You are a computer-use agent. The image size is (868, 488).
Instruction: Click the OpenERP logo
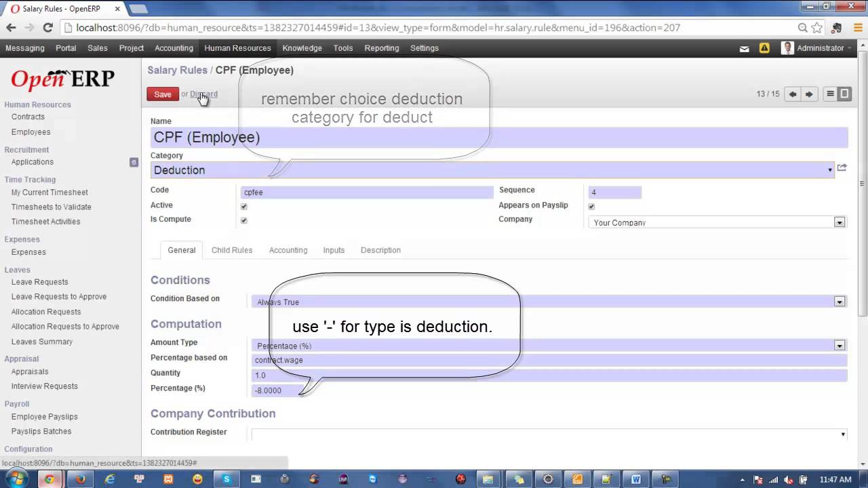[x=62, y=79]
